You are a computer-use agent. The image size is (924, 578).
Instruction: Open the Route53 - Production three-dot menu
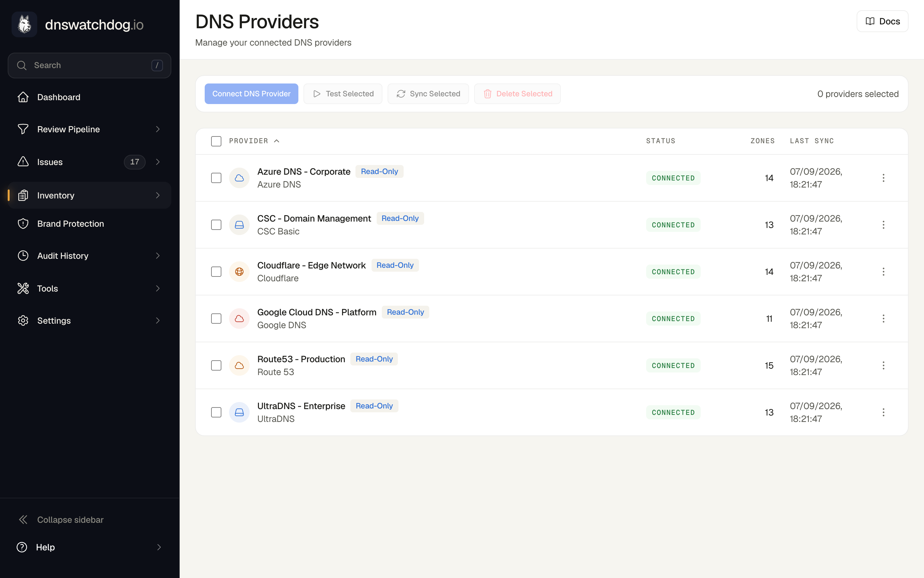click(883, 365)
